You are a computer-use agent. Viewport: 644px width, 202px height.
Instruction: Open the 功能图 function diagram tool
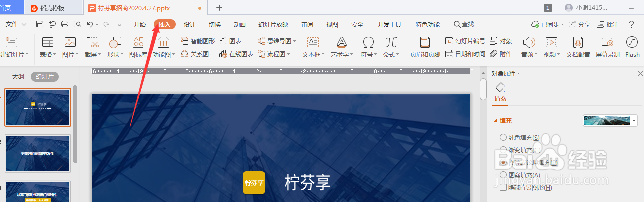163,47
